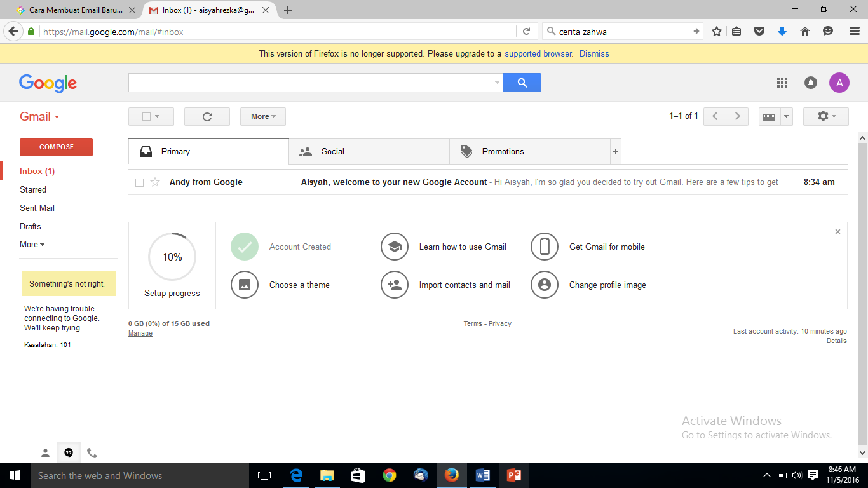The image size is (868, 488).
Task: Click the Choose a theme icon
Action: pyautogui.click(x=245, y=285)
